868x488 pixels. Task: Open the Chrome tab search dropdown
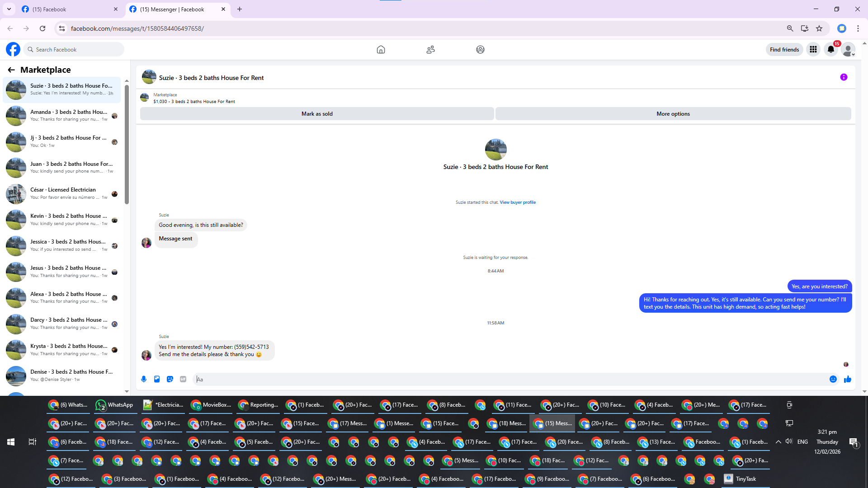click(x=9, y=9)
